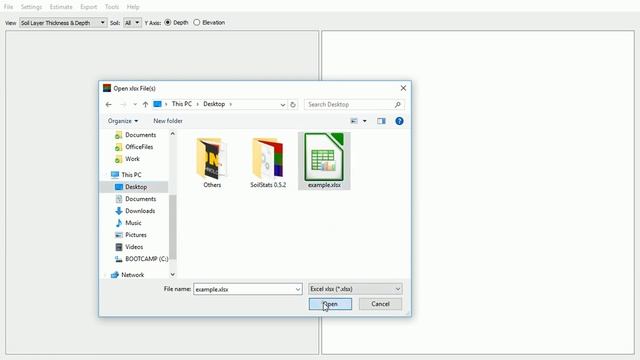Click the Open button
Screen dimensions: 640x360
coord(330,304)
